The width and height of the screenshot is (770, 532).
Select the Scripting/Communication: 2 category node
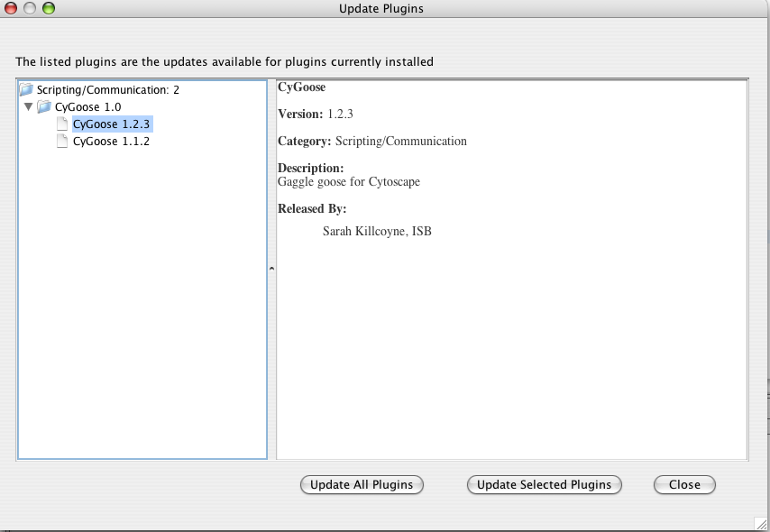coord(107,90)
